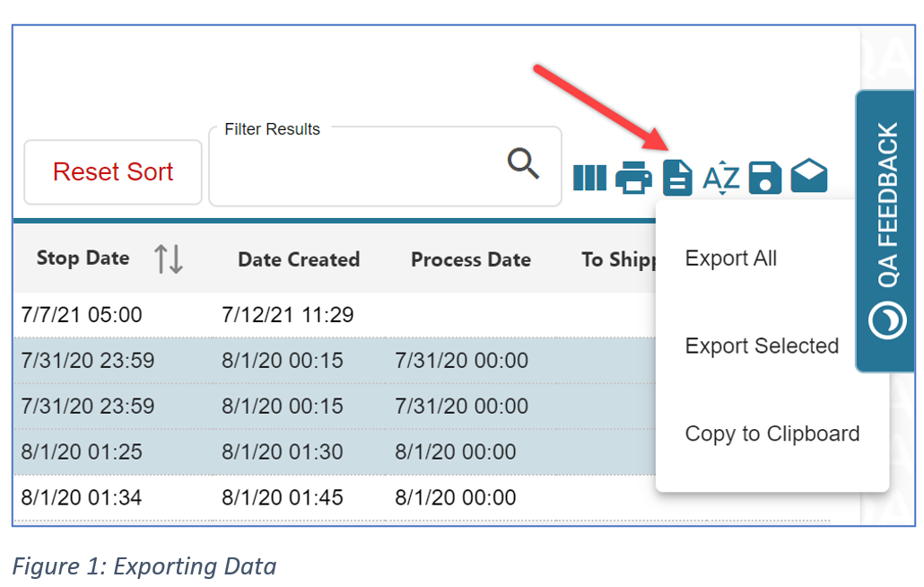Image resolution: width=924 pixels, height=587 pixels.
Task: Select Copy to Clipboard menu entry
Action: (771, 434)
